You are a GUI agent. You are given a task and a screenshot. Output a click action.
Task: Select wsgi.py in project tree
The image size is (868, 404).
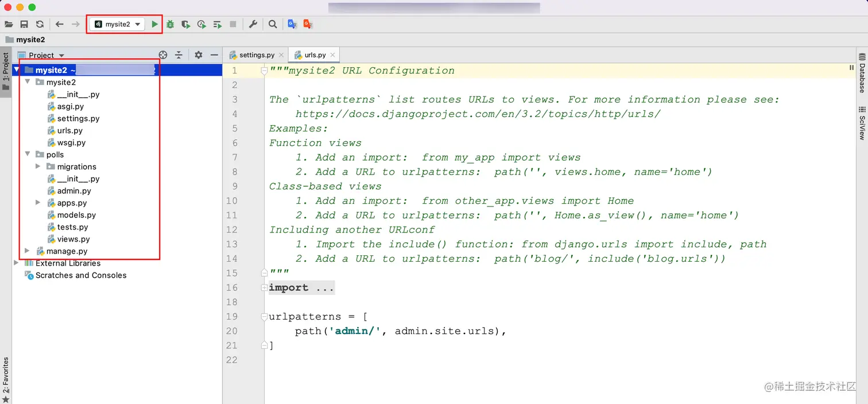pos(71,142)
